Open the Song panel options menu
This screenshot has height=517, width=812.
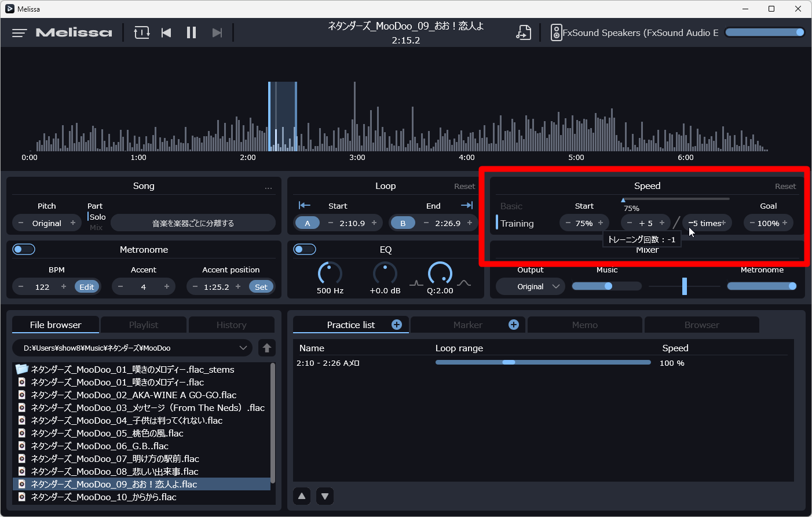click(268, 187)
